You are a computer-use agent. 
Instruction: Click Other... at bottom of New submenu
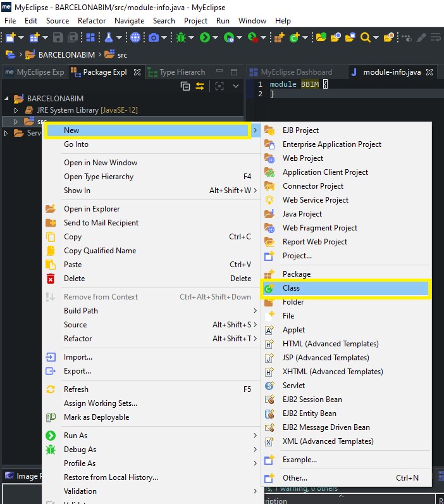click(x=295, y=478)
